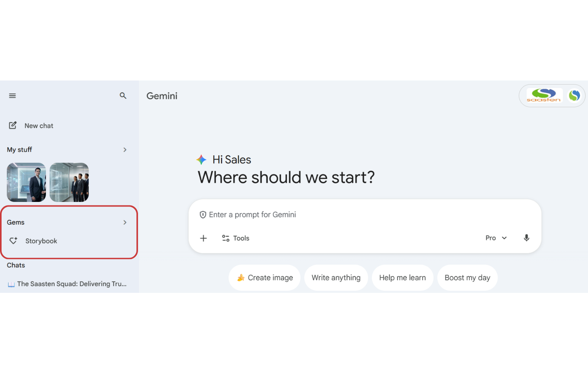Expand the My stuff chevron
This screenshot has width=588, height=392.
[125, 150]
